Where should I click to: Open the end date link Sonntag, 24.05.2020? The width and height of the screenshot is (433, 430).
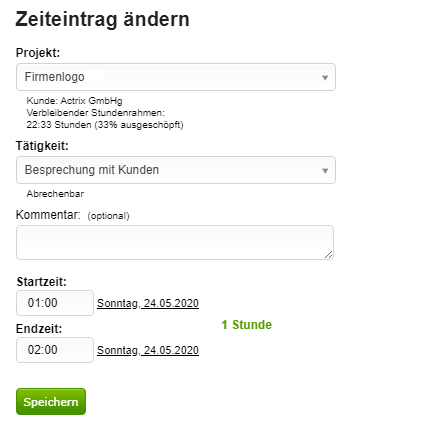coord(148,350)
